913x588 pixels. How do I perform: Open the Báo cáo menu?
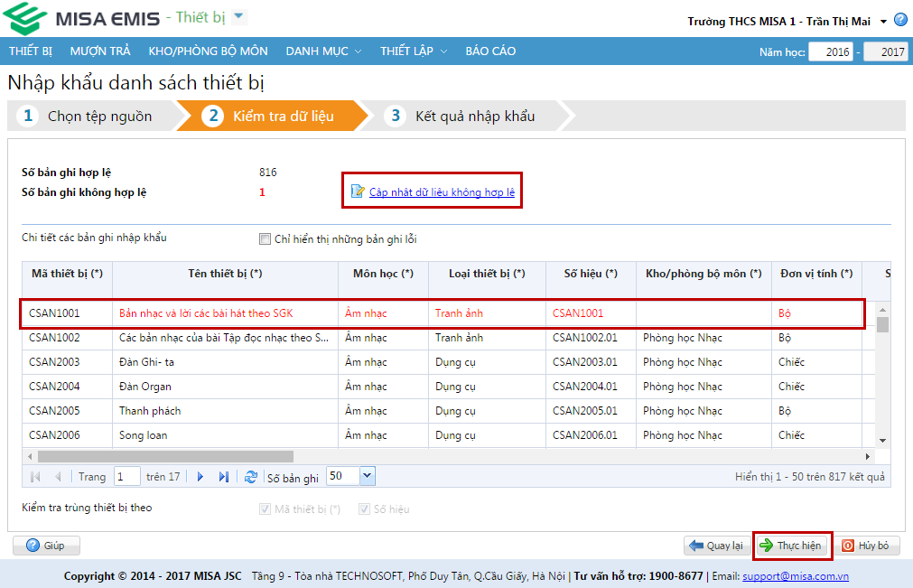(x=490, y=51)
